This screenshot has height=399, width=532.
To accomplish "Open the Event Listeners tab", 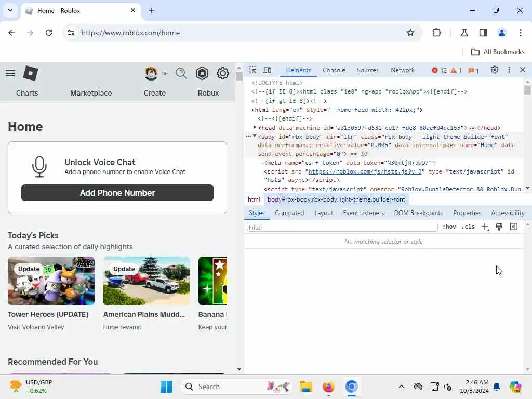I will (363, 213).
